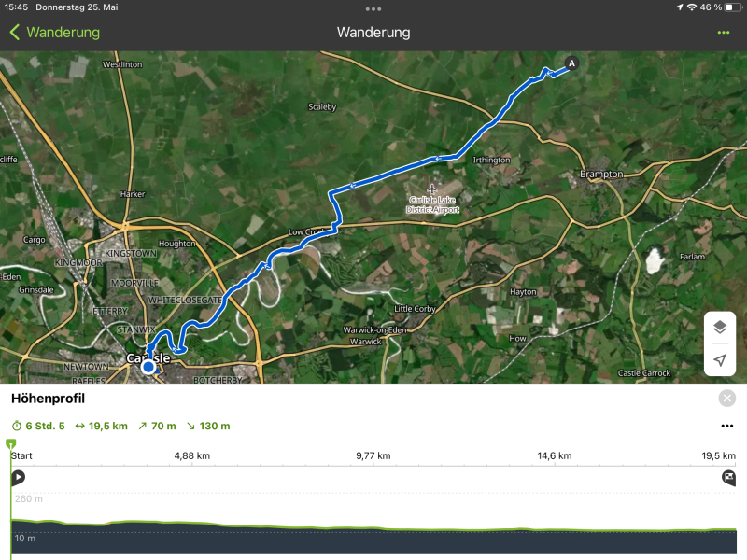The image size is (747, 560).
Task: Tap the Brampton town label on map
Action: 600,175
